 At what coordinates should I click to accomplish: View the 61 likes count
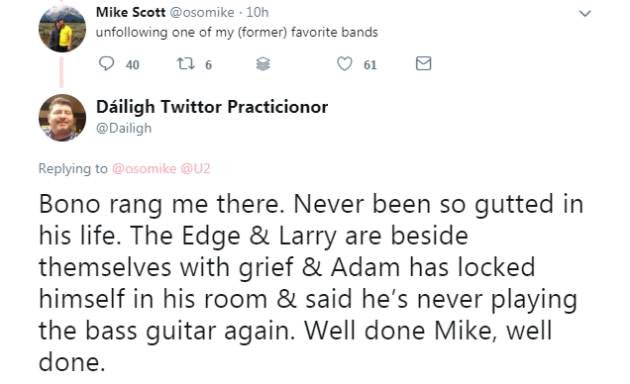[370, 65]
